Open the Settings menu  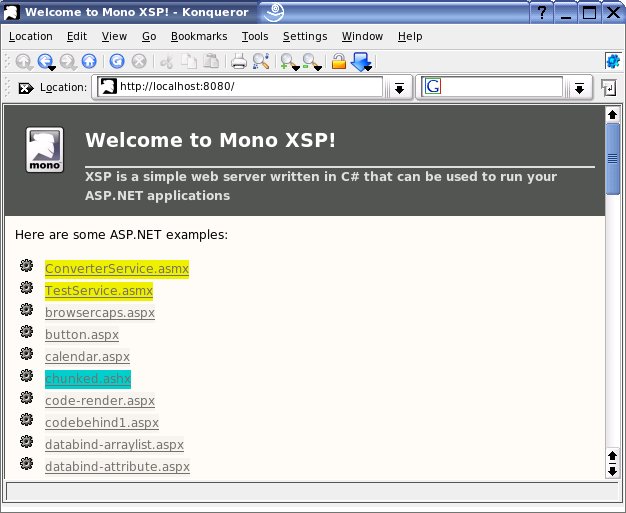point(305,36)
